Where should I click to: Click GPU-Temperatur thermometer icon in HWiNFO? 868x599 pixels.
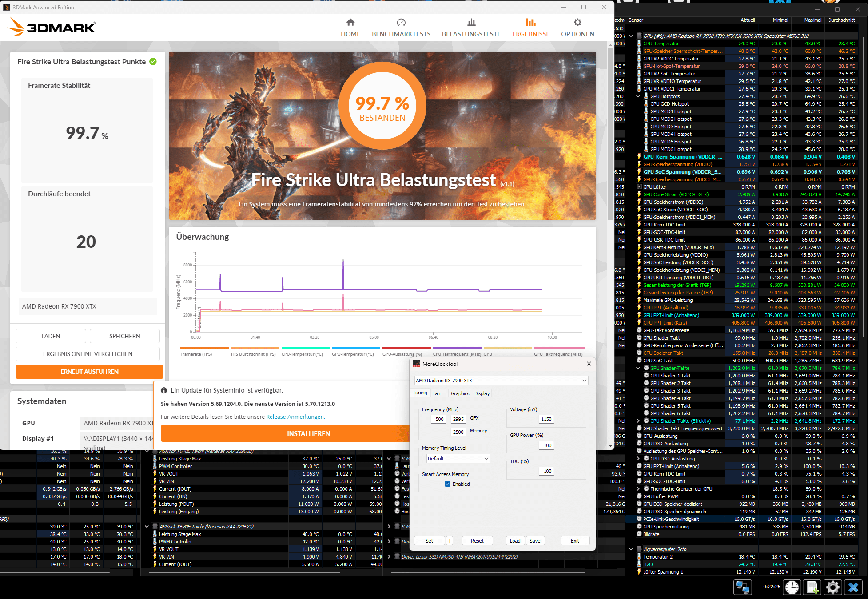pos(639,44)
